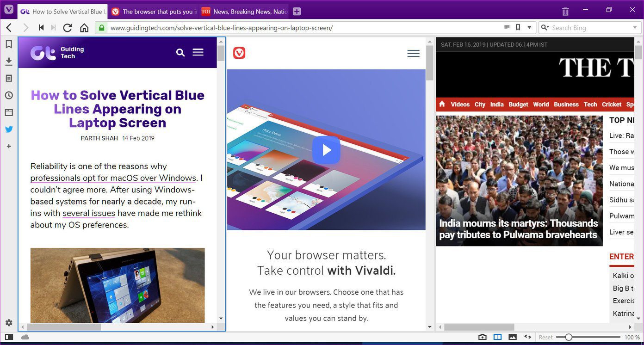Open the History side panel
Image resolution: width=644 pixels, height=345 pixels.
coord(8,95)
